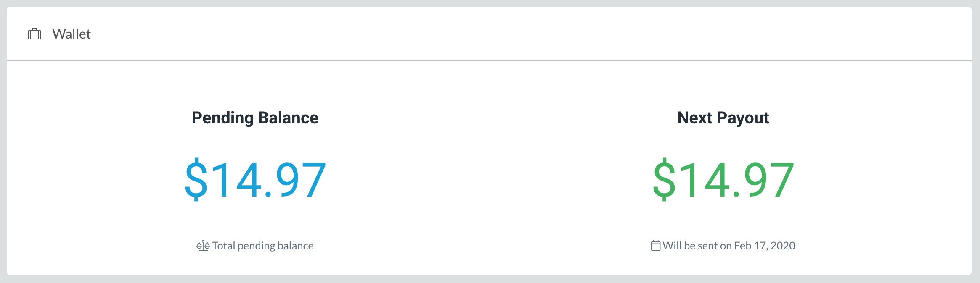Click the green $14.97 payout amount
The height and width of the screenshot is (283, 980).
tap(723, 180)
